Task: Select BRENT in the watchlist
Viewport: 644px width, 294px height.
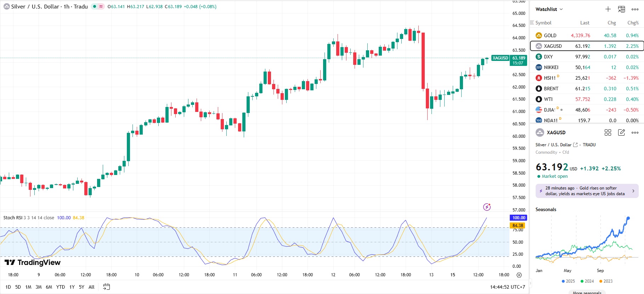Action: point(551,89)
